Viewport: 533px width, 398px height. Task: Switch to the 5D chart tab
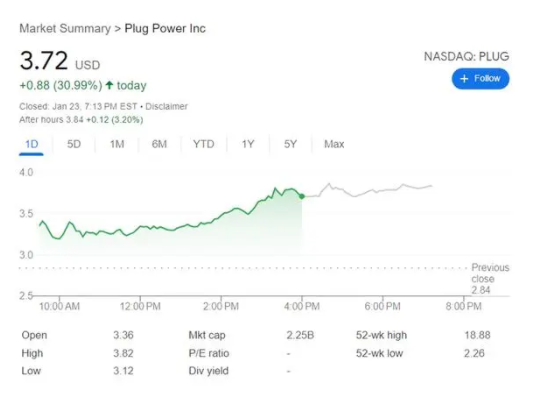pos(74,144)
